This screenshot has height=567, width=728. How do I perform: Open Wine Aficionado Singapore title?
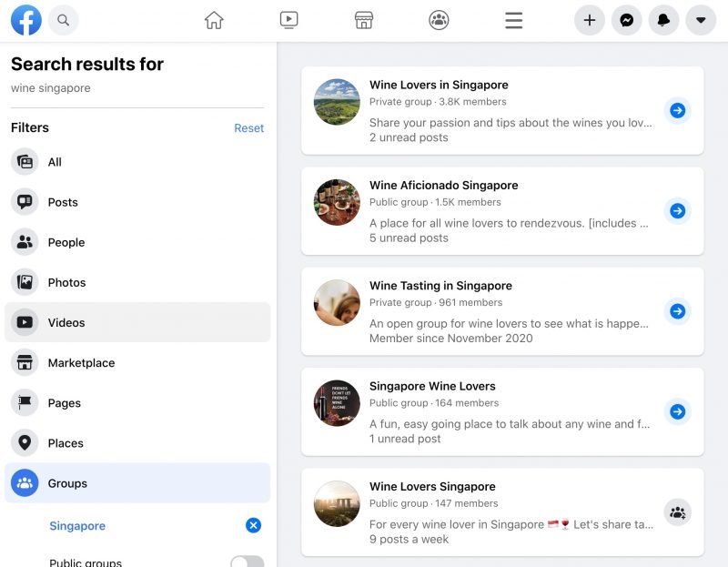(444, 186)
